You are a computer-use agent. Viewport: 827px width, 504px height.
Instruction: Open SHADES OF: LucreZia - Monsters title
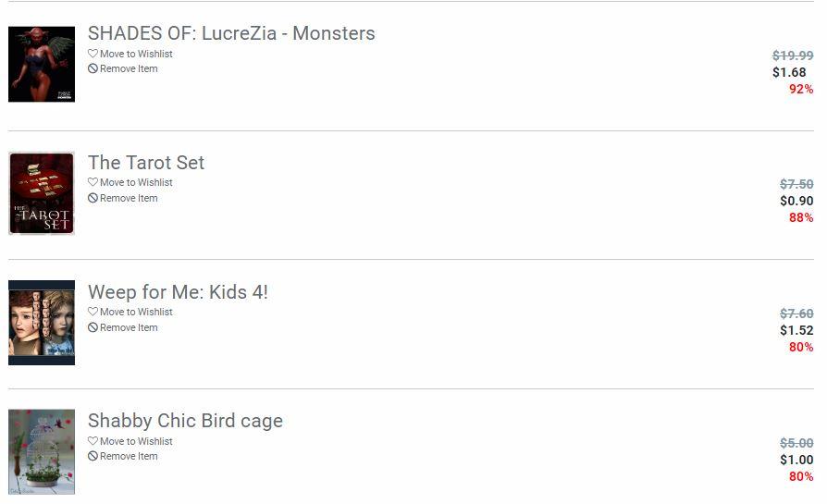click(231, 33)
